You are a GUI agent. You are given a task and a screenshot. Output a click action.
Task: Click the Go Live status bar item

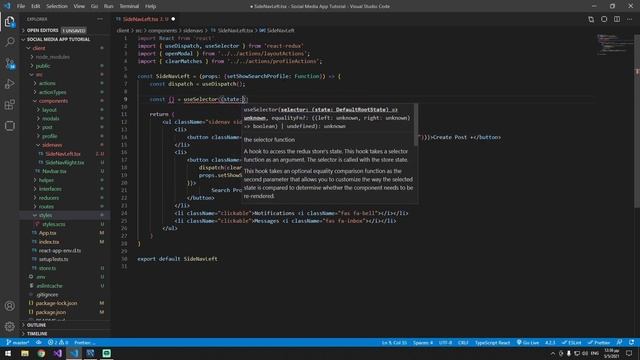click(x=528, y=342)
